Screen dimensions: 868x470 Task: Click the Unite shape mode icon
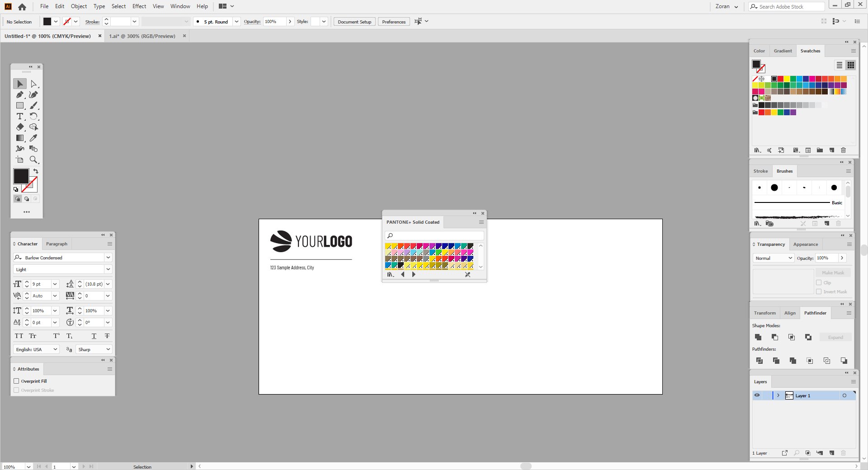pos(758,337)
